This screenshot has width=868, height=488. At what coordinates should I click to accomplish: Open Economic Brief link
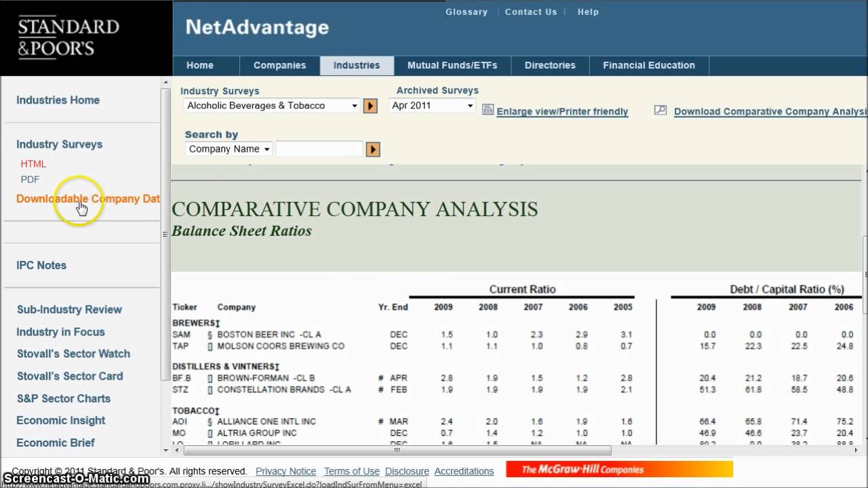point(56,443)
